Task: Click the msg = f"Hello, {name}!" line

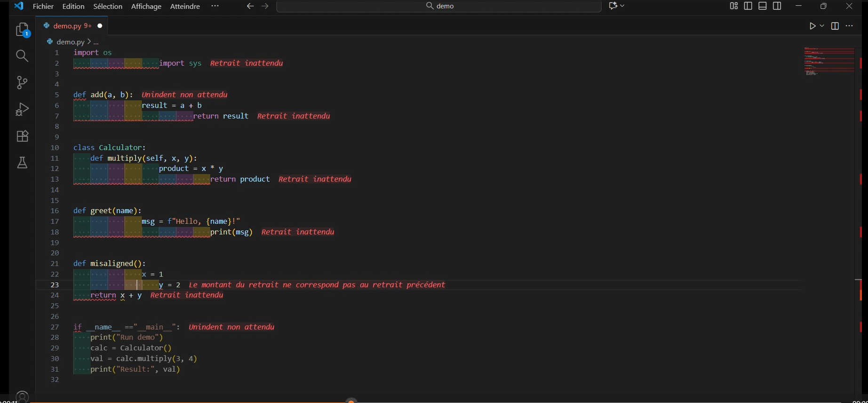Action: [191, 221]
